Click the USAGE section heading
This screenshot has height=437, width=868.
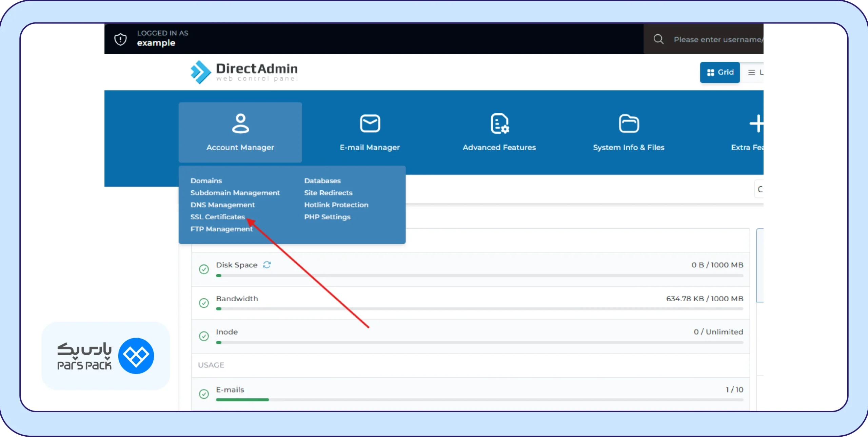pyautogui.click(x=211, y=365)
